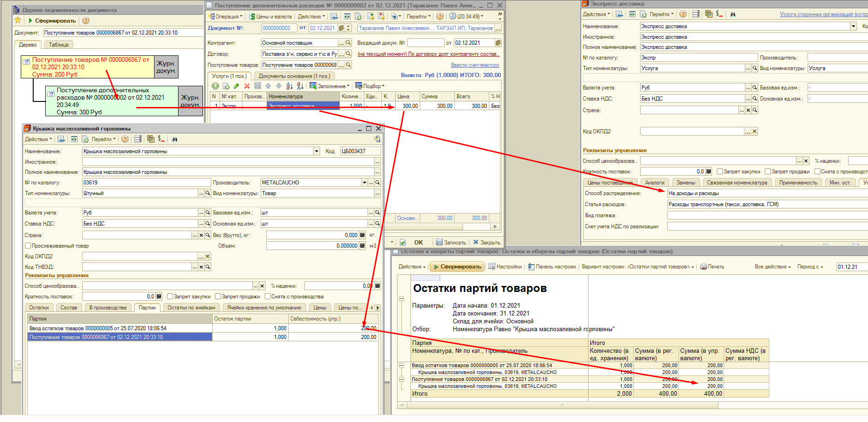Click the Ввести счет-фактуру link
The image size is (868, 422).
pos(475,65)
